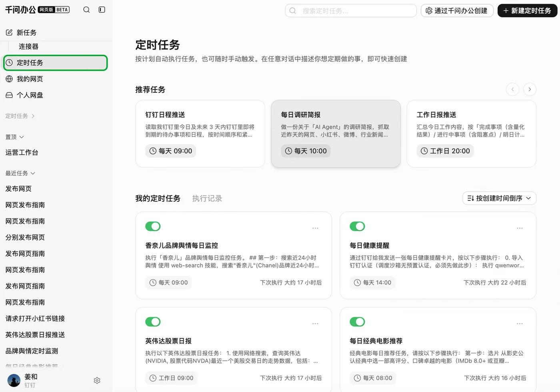Screen dimensions: 560x392
Task: Click 下次执行 大约 16 小时后 text
Action: (x=495, y=378)
